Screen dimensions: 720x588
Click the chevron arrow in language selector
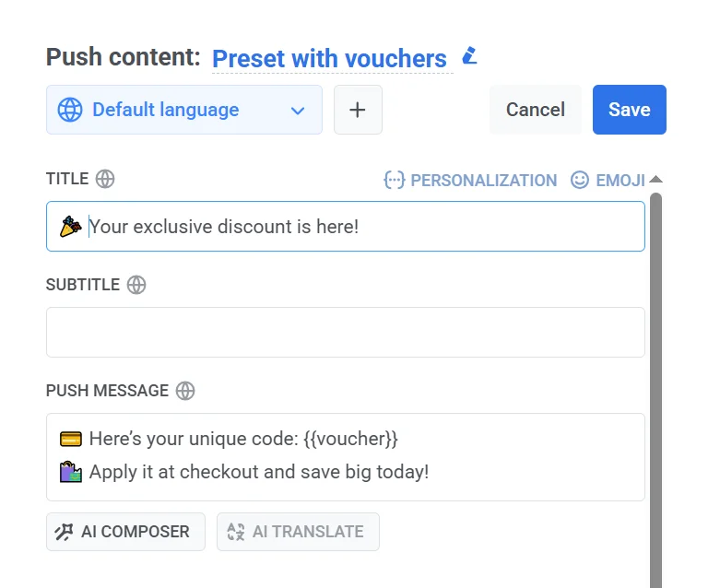297,111
